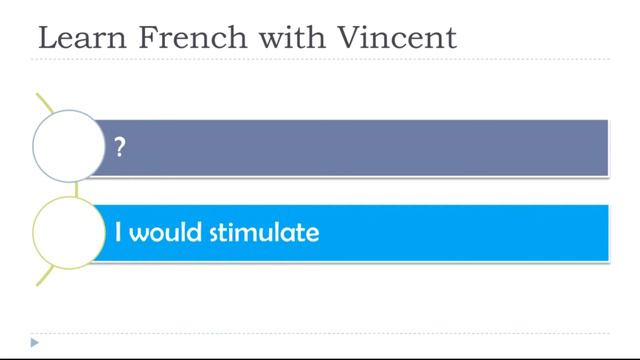Click the dotted line near slide bottom
The width and height of the screenshot is (640, 360).
coord(320,333)
